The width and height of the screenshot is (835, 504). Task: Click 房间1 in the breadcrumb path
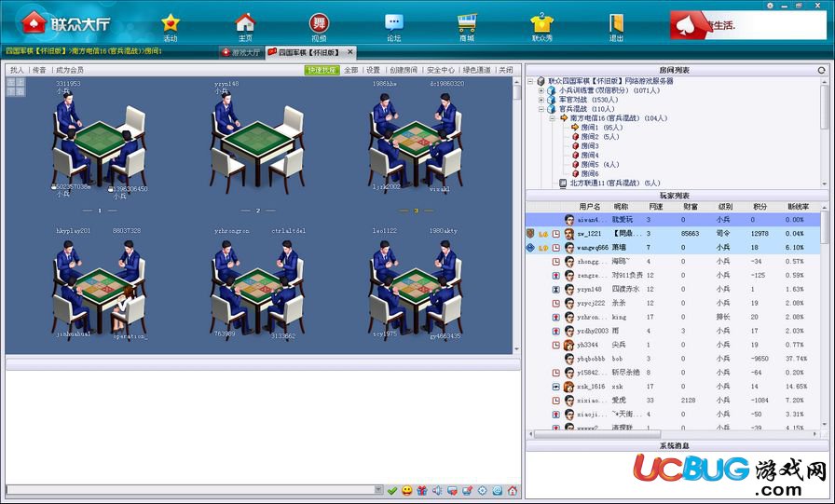154,51
